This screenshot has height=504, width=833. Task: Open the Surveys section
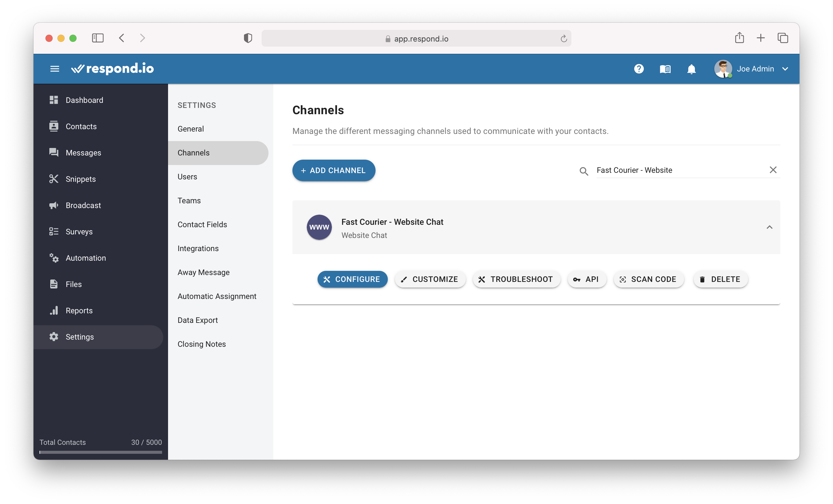pos(79,231)
